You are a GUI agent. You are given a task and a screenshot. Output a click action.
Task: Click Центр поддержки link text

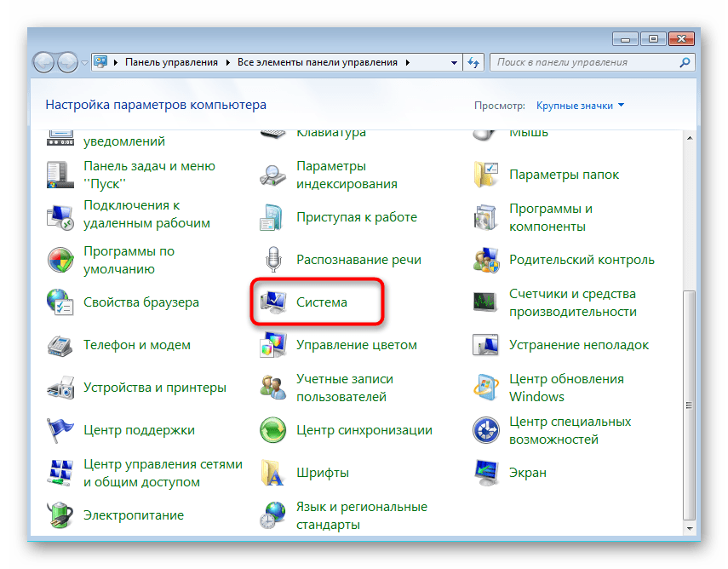point(140,430)
